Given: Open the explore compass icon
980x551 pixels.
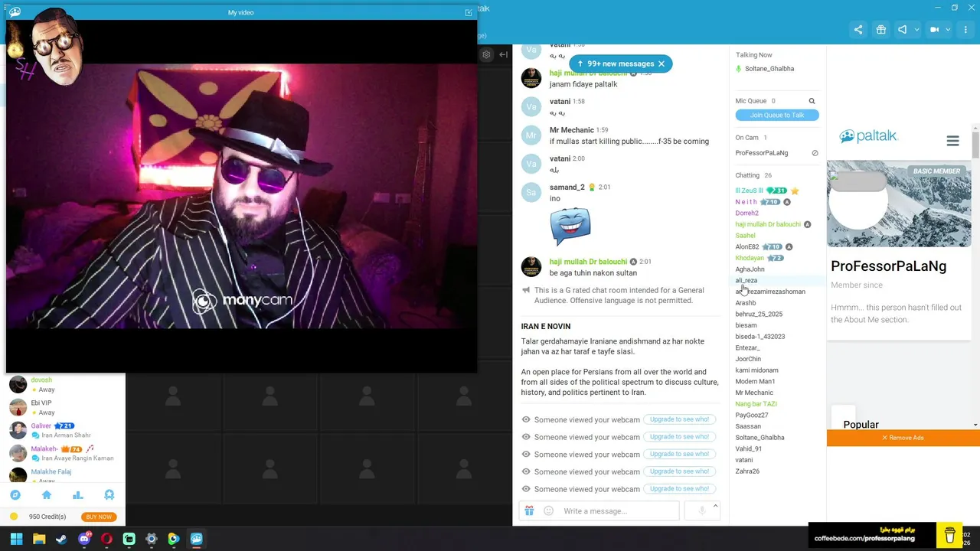Looking at the screenshot, I should click(x=15, y=495).
